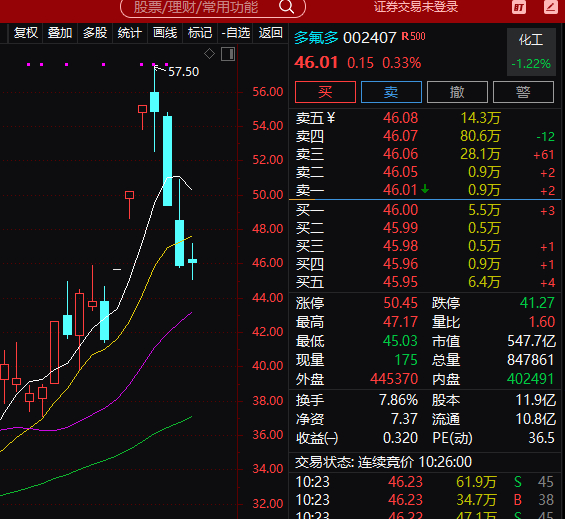Select the 卖一 price 46.01
The height and width of the screenshot is (519, 565).
[400, 190]
